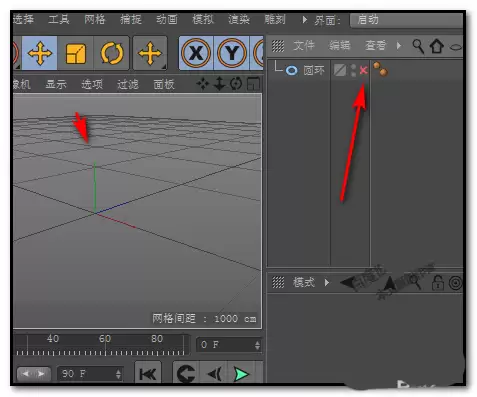
Task: Click the search magnifier in object manager
Action: (418, 46)
